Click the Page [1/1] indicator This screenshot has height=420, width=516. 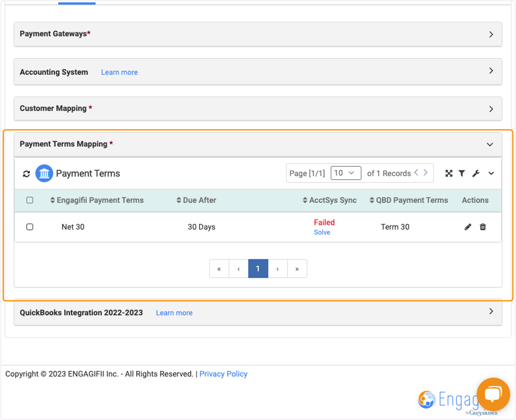coord(307,173)
